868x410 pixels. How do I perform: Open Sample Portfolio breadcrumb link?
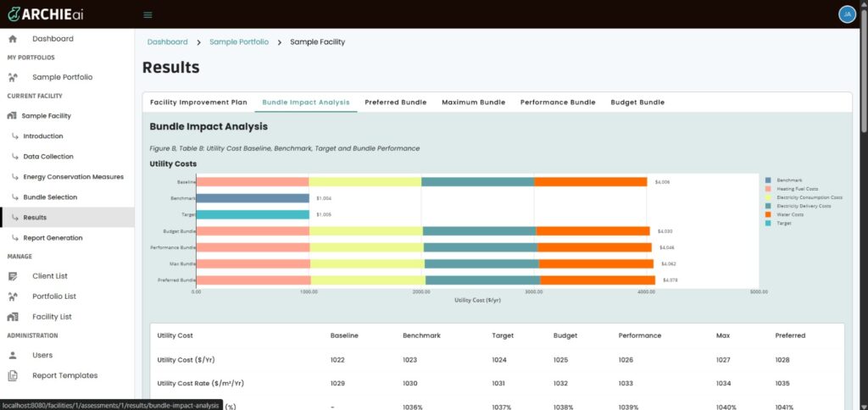[239, 42]
